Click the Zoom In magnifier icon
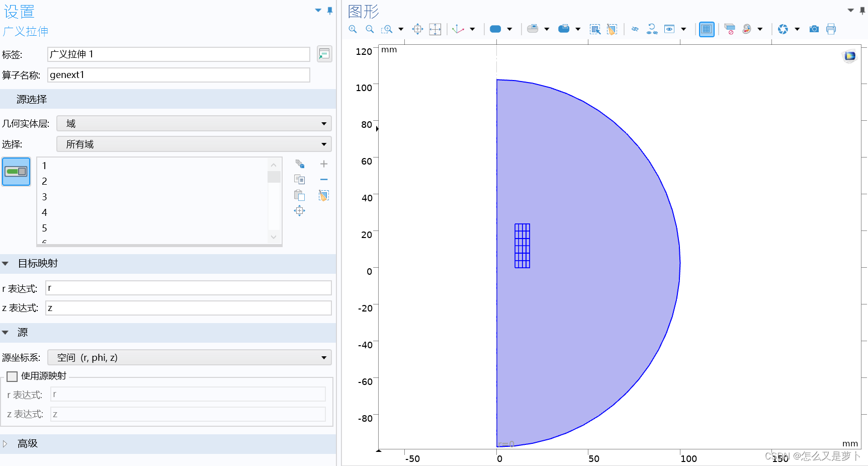Screen dimensions: 868x466 pos(353,29)
